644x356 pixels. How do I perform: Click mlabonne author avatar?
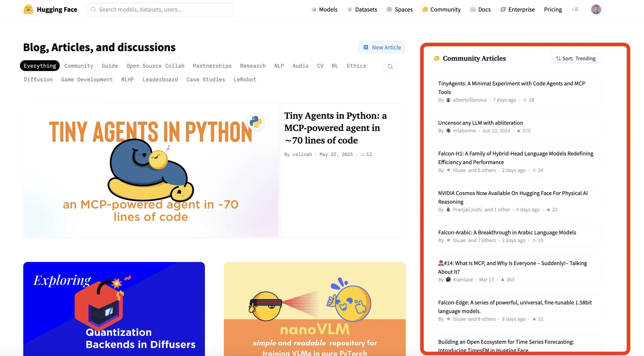coord(448,131)
